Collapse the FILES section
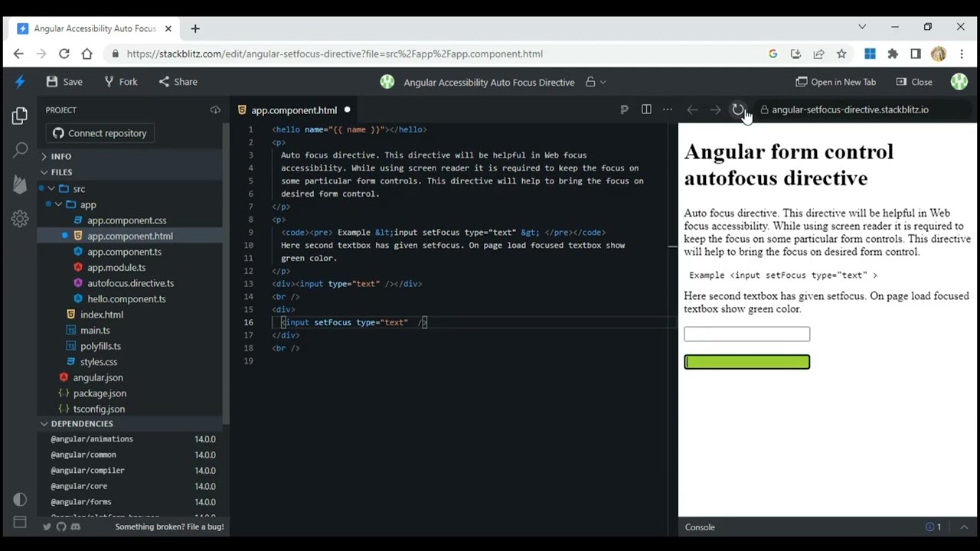980x551 pixels. click(132, 172)
